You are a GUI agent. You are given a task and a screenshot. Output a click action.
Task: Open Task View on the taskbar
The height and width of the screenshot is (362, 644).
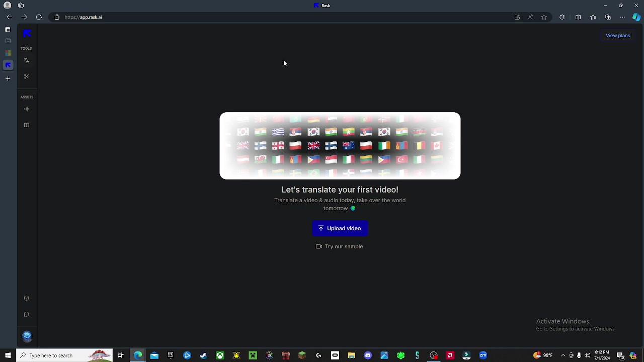121,355
